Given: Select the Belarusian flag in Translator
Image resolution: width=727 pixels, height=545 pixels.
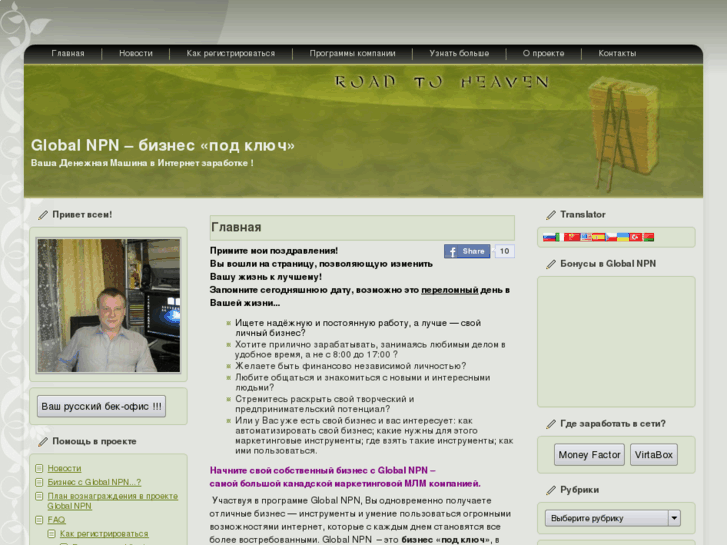Looking at the screenshot, I should click(x=649, y=237).
